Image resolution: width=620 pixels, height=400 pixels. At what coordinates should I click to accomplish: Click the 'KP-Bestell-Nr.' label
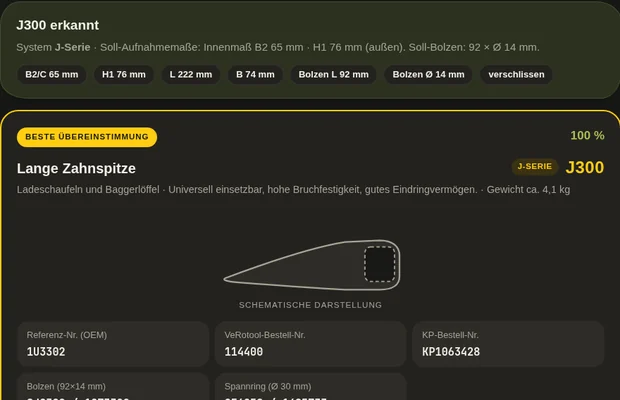click(450, 335)
